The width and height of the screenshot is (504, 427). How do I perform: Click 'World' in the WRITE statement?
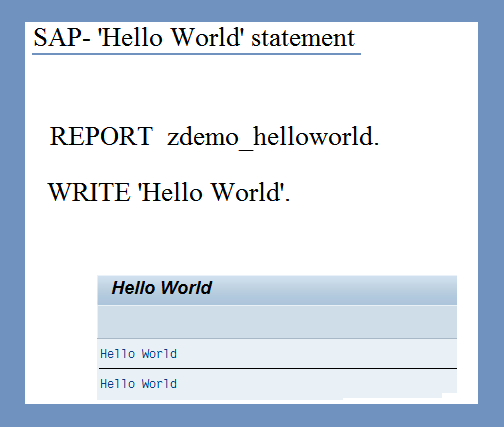click(x=247, y=192)
